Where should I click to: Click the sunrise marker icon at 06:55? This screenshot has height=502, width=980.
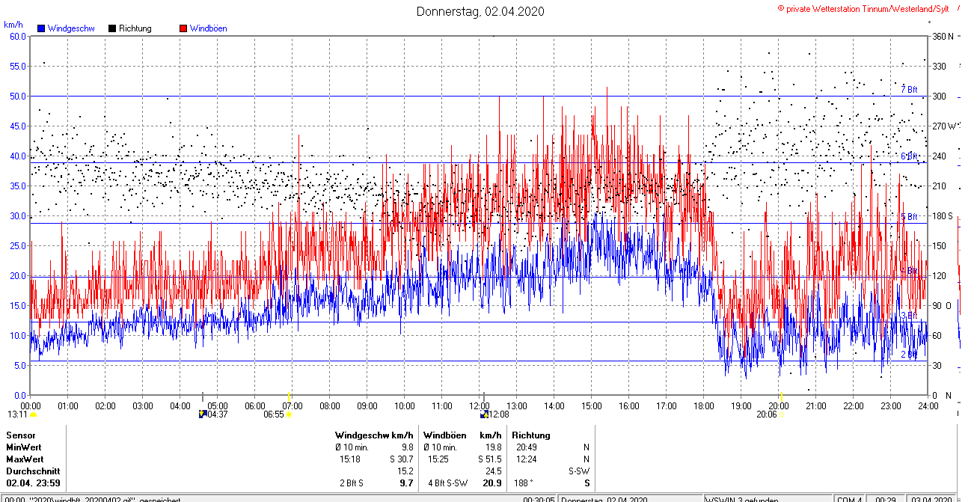(x=289, y=414)
